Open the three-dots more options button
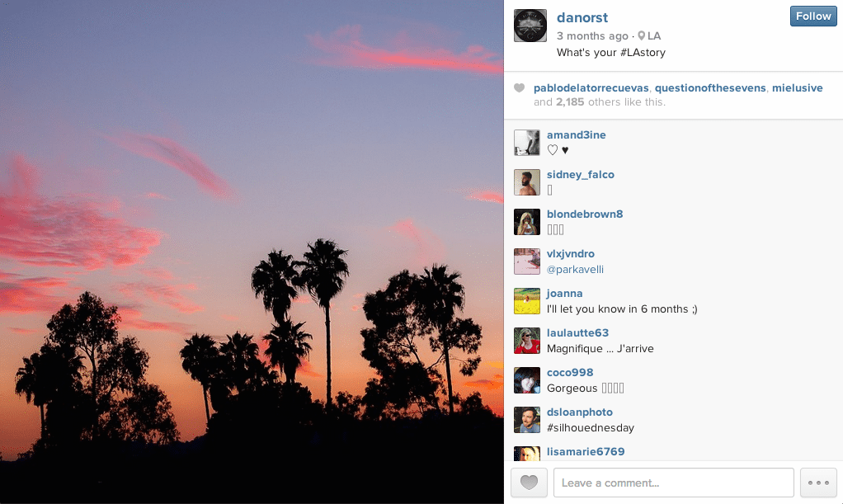843x504 pixels. [x=818, y=483]
